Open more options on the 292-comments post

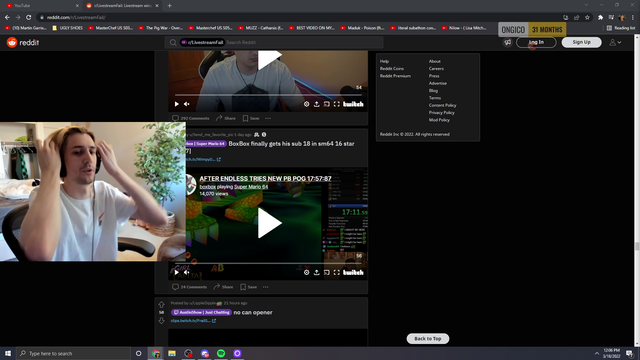[268, 118]
